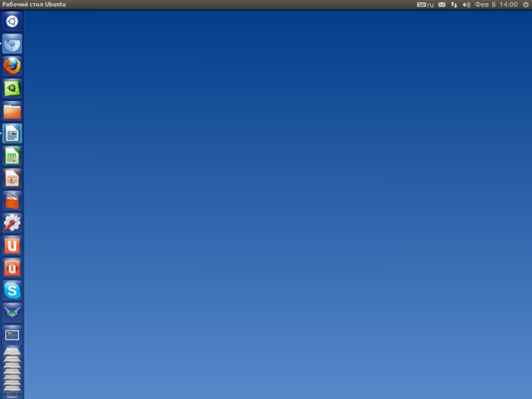Open the messaging envelope indicator
The height and width of the screenshot is (399, 532).
point(442,5)
